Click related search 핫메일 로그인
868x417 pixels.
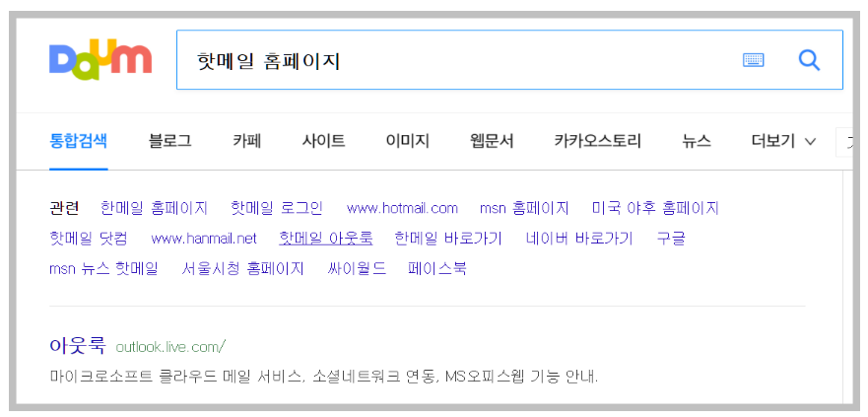click(x=277, y=208)
